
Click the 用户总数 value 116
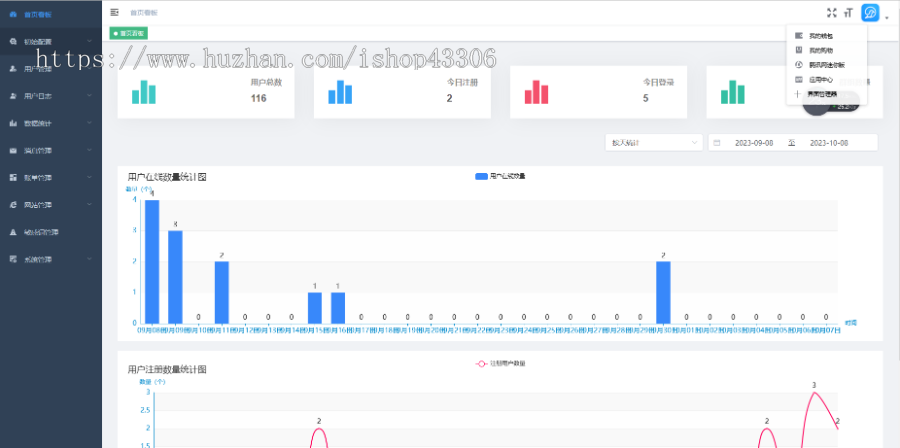[258, 98]
